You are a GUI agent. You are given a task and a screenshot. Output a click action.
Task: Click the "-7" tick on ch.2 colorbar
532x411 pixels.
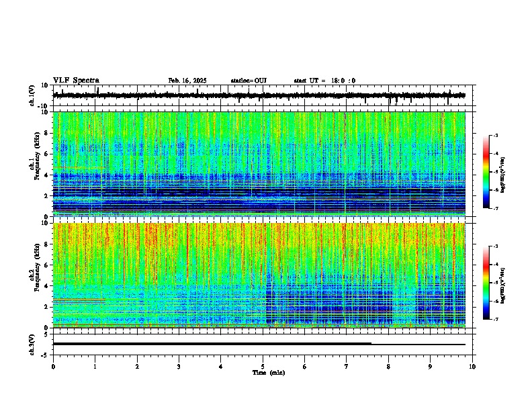click(495, 319)
